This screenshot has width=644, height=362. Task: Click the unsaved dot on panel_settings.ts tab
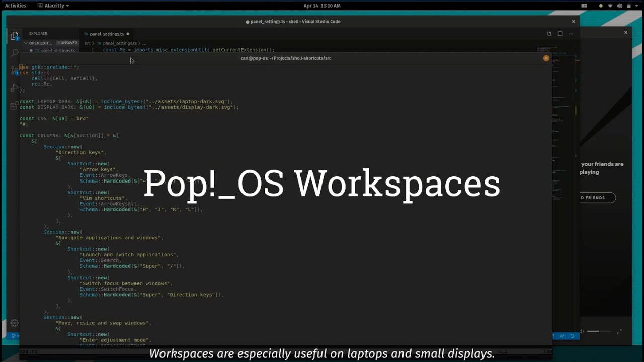click(x=128, y=34)
